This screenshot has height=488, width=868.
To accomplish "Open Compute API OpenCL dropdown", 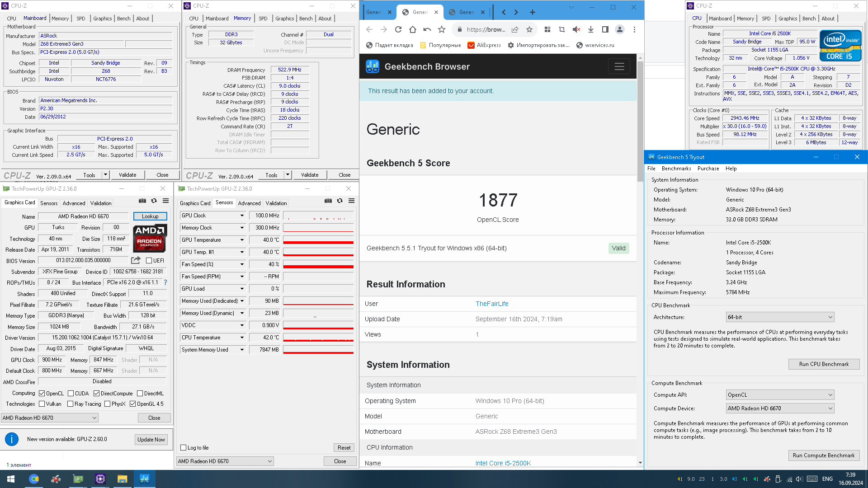I will click(x=780, y=395).
